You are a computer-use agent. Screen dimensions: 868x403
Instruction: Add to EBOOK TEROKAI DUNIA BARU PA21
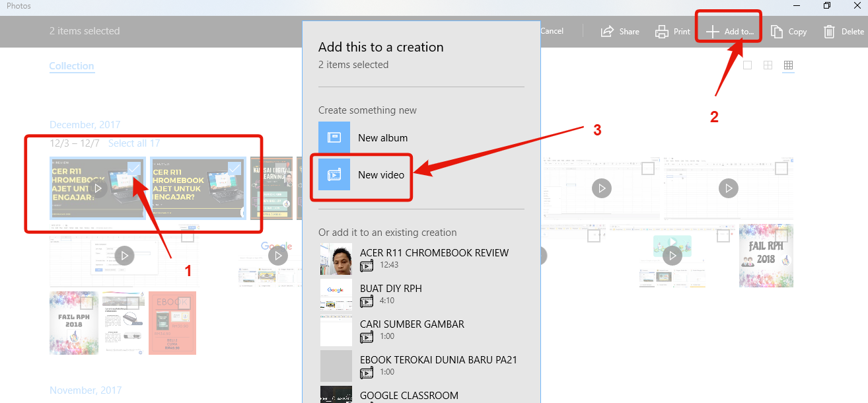[x=421, y=366]
